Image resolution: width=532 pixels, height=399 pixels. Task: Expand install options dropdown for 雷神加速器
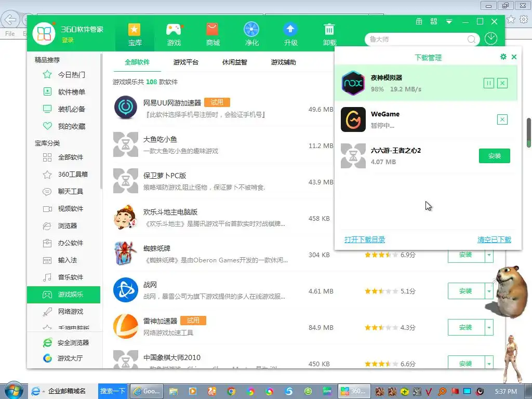[x=489, y=327]
